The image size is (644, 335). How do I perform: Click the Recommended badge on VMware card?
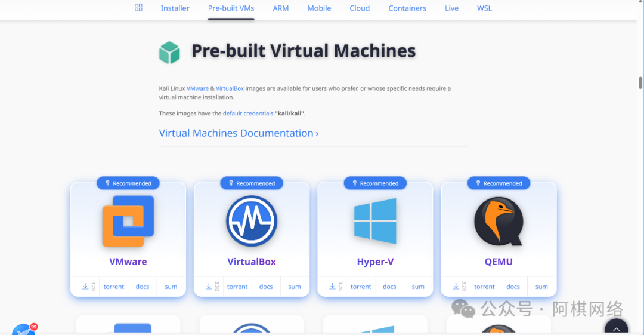(128, 183)
